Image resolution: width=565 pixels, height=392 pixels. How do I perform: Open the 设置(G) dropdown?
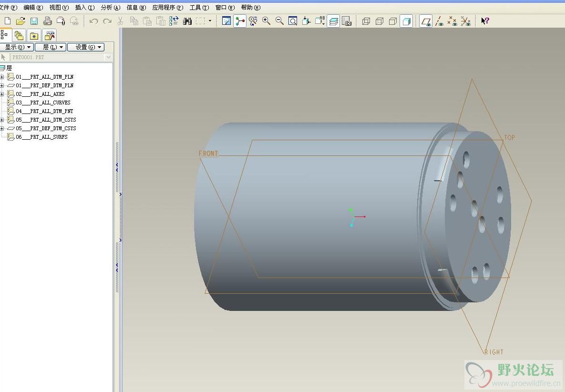coord(86,47)
